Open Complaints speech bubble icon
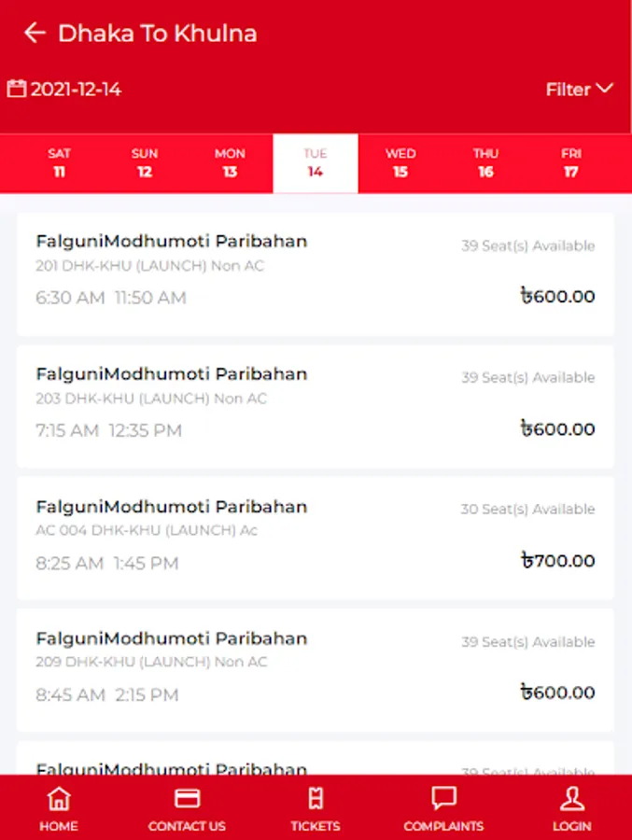The height and width of the screenshot is (840, 632). pos(443,798)
